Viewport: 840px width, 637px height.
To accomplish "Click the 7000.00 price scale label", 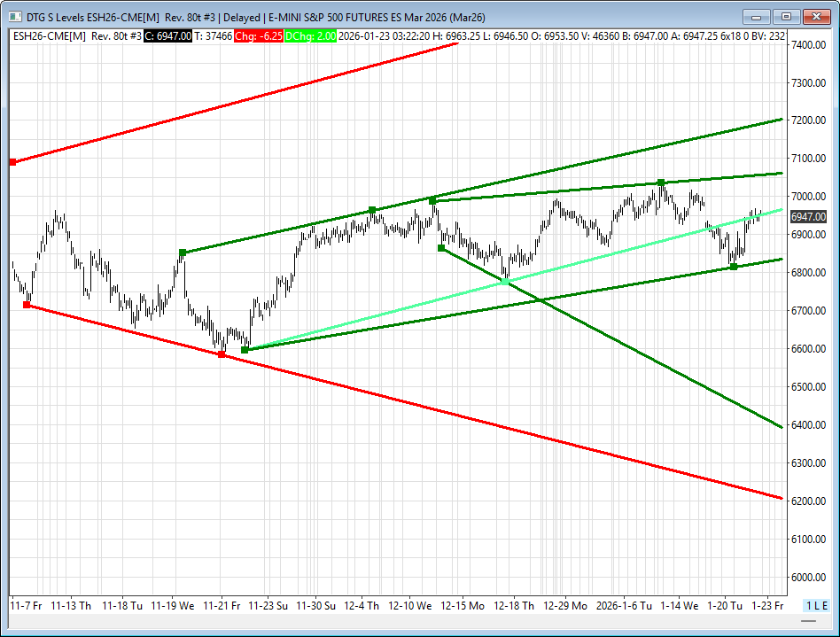I will (808, 197).
